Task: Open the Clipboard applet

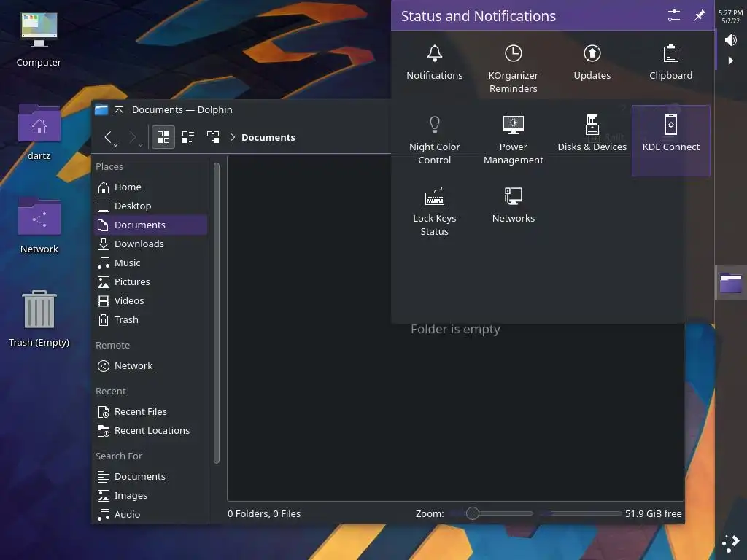Action: pos(670,63)
